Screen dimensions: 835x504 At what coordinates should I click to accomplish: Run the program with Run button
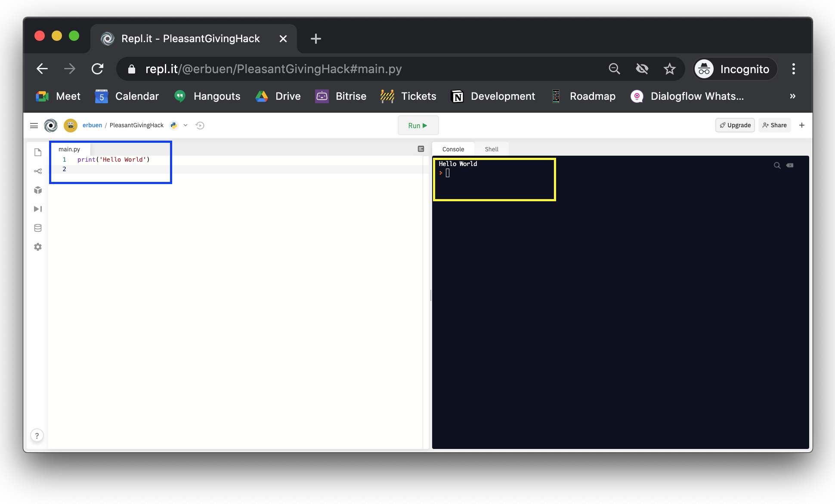418,126
